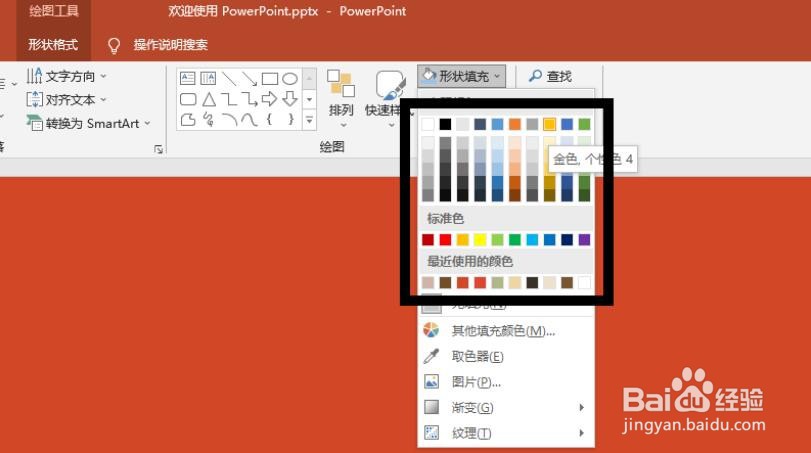This screenshot has height=453, width=811.
Task: Pick the elbow arrow connector shape
Action: [249, 99]
